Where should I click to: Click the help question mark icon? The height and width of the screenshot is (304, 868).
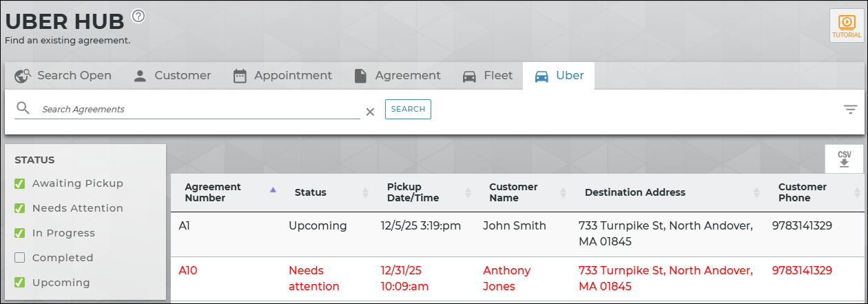pos(138,16)
